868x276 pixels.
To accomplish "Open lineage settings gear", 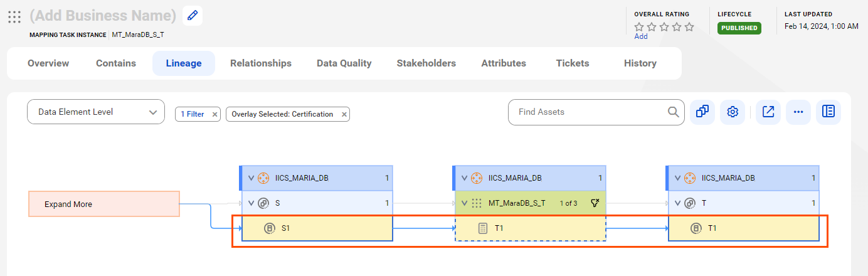I will coord(733,112).
